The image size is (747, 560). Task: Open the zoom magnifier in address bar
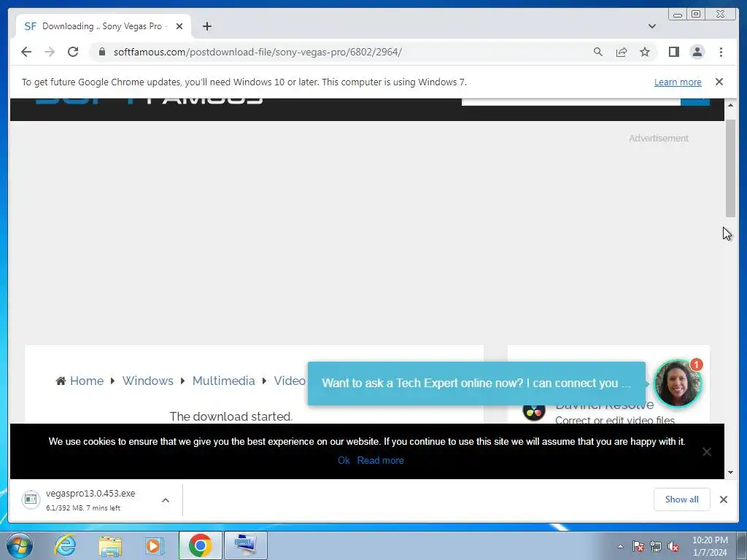598,52
